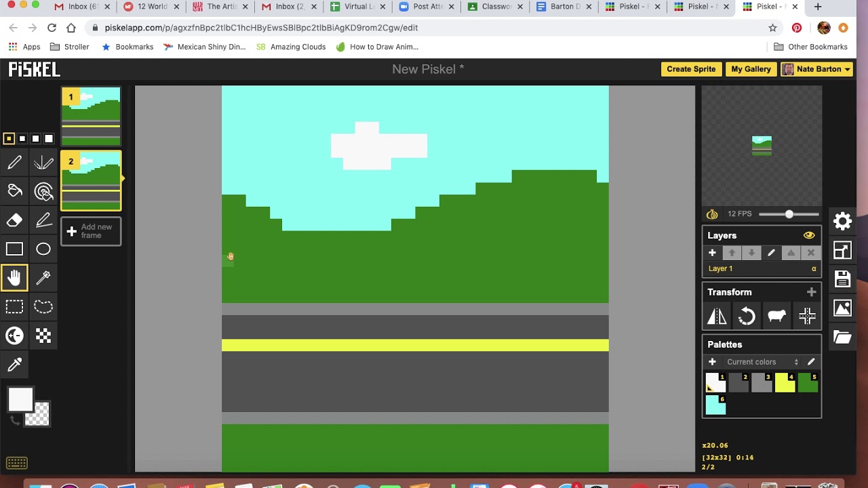The height and width of the screenshot is (488, 868).
Task: Click the browser address bar
Action: point(427,28)
